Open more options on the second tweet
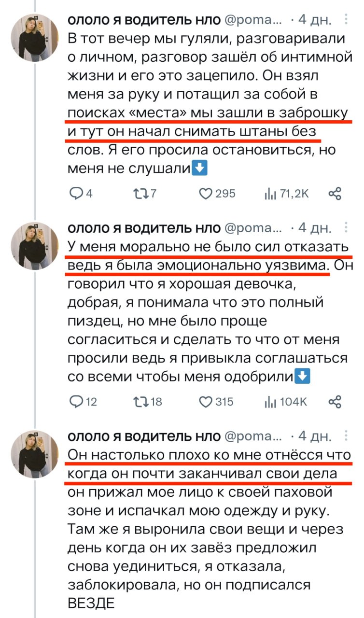The height and width of the screenshot is (618, 364). (x=346, y=228)
